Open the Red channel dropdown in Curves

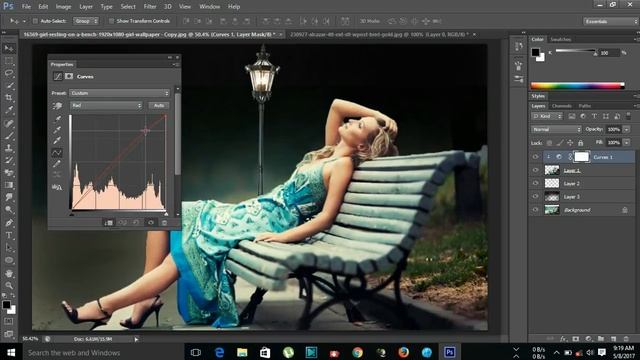coord(106,105)
